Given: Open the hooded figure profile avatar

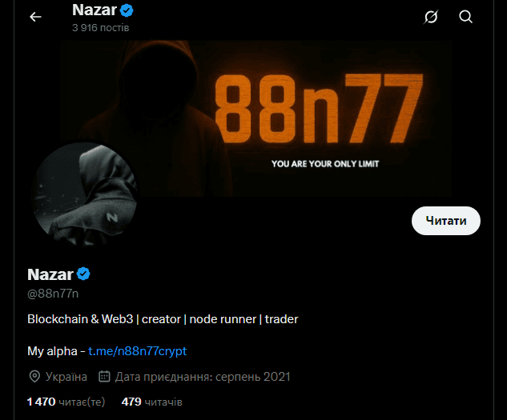Looking at the screenshot, I should click(x=86, y=194).
